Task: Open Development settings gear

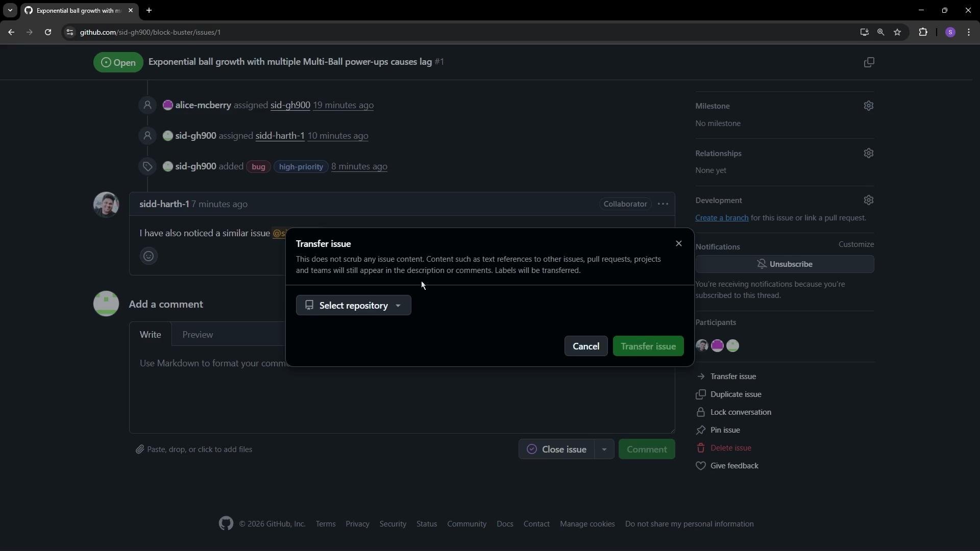Action: pyautogui.click(x=868, y=200)
